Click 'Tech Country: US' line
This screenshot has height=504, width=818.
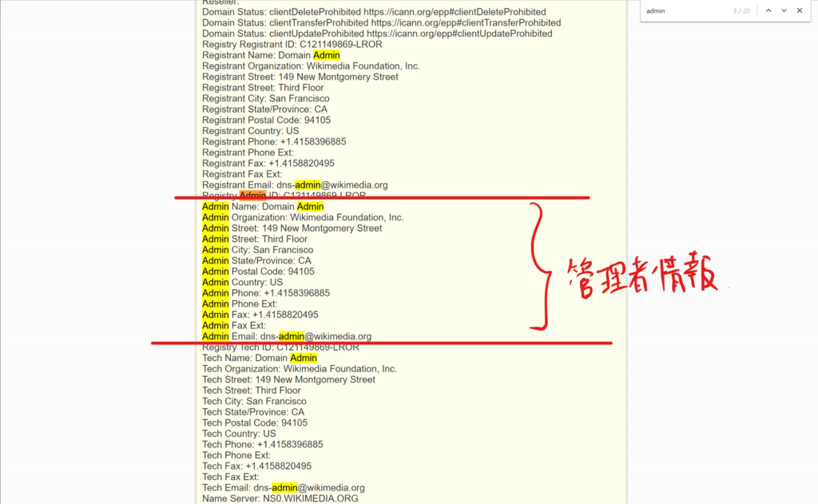[239, 434]
